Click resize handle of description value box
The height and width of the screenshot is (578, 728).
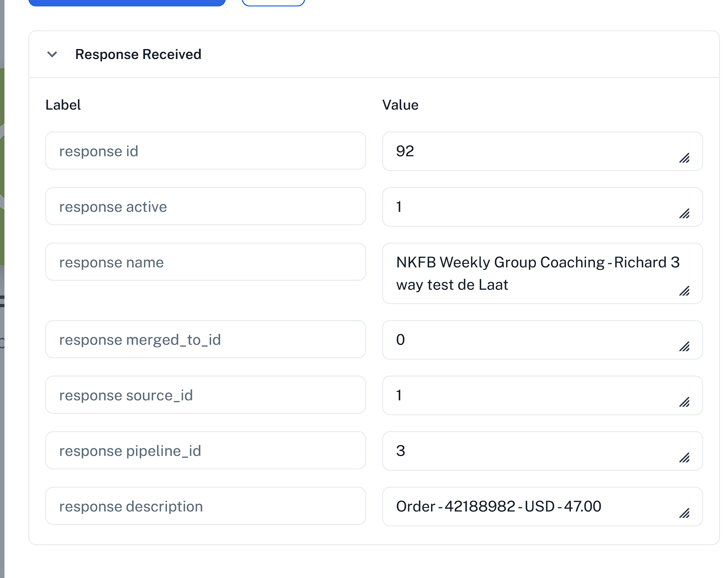tap(684, 514)
